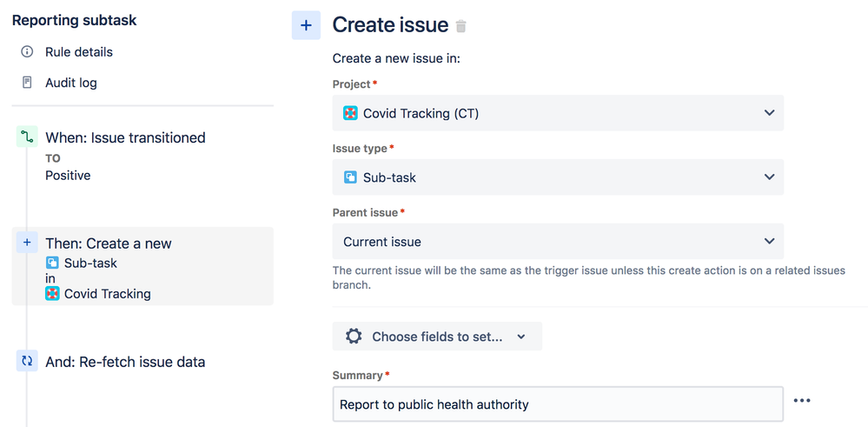Screen dimensions: 868x427
Task: Click the Re-fetch issue data refresh icon
Action: pyautogui.click(x=27, y=361)
